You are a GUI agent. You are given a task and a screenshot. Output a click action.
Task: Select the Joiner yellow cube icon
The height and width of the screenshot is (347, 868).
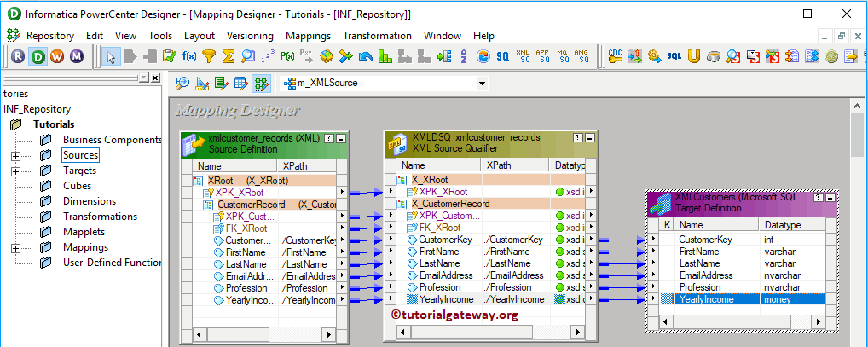click(327, 56)
